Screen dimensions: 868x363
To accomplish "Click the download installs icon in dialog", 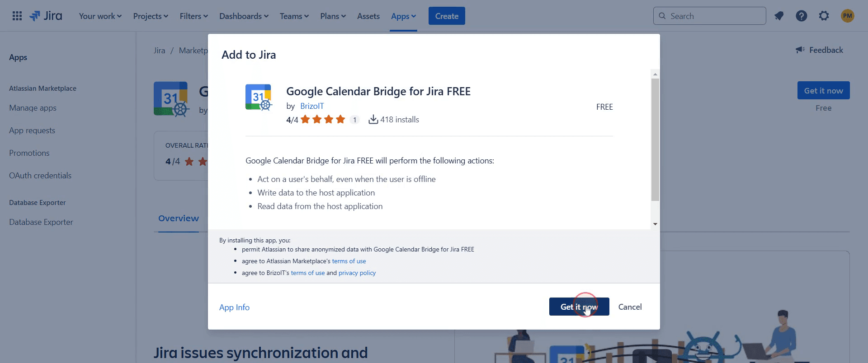I will pyautogui.click(x=373, y=119).
